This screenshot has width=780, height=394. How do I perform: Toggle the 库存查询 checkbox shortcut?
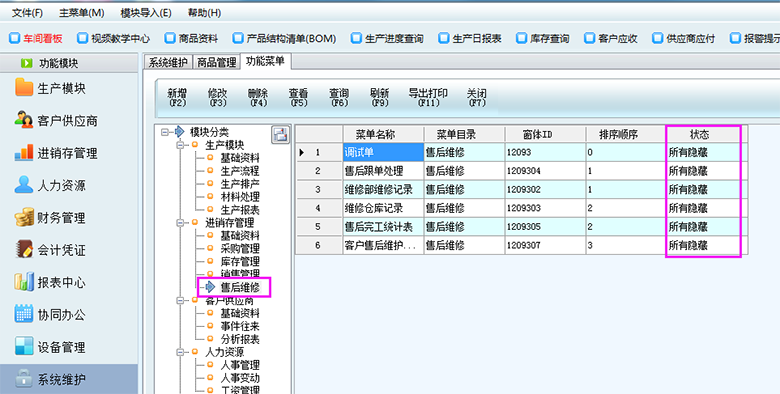tap(521, 38)
